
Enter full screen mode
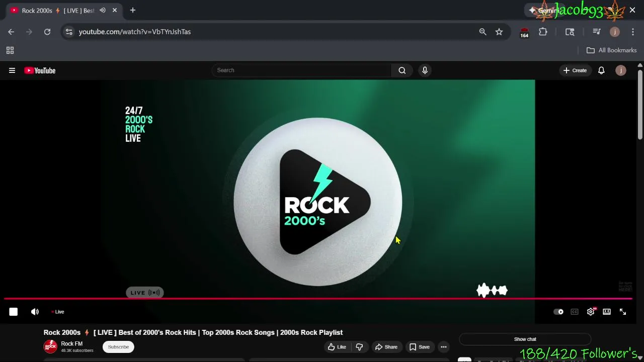point(623,312)
